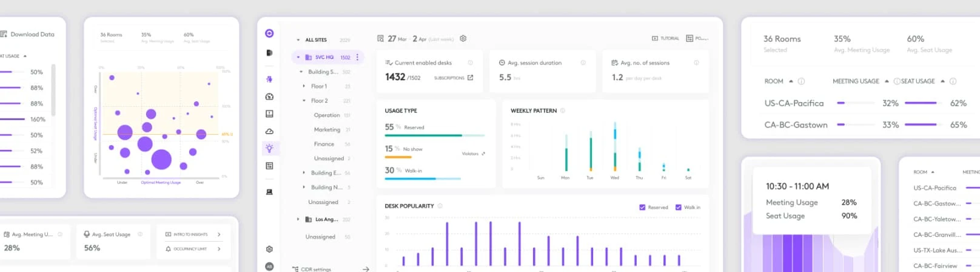Click the CA-BC-Fairview room entry

[935, 266]
